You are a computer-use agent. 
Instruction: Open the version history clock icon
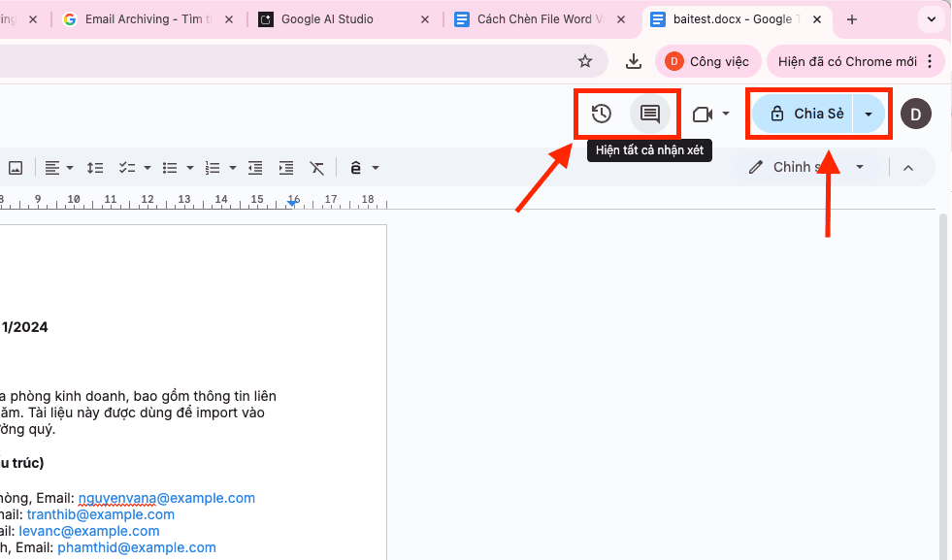tap(602, 114)
